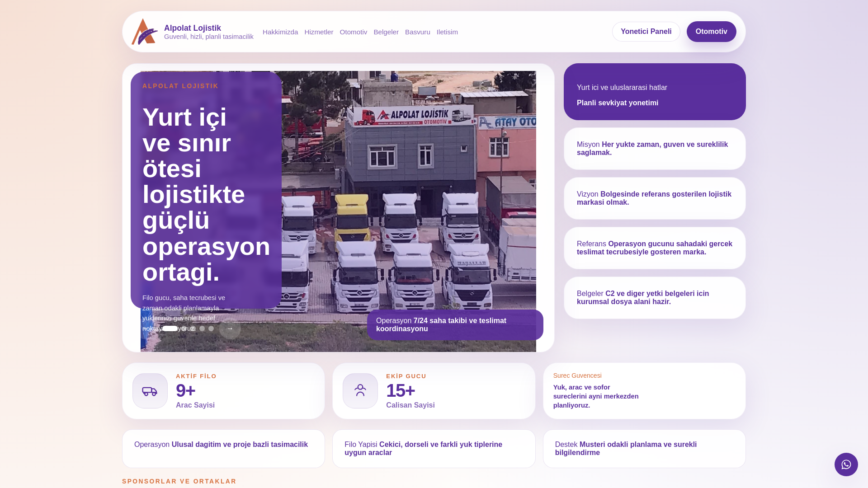Click the tagline Guvenli, hizli, planli tasimacilik
Image resolution: width=868 pixels, height=488 pixels.
pyautogui.click(x=209, y=37)
